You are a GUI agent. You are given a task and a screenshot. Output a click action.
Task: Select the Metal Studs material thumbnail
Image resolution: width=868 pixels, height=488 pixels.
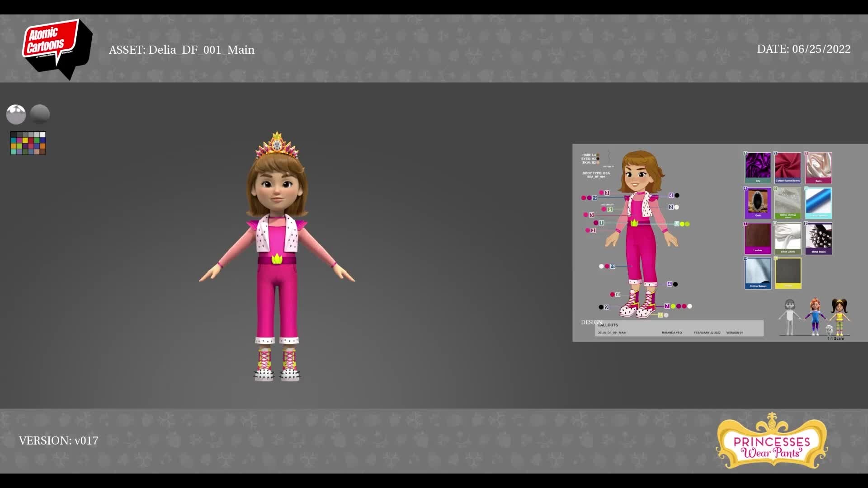818,237
